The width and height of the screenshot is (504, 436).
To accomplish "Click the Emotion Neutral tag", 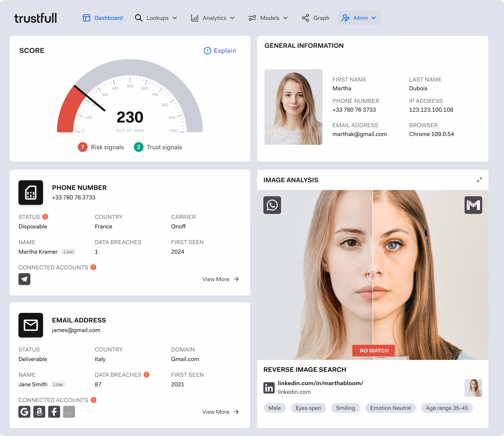I will (390, 408).
